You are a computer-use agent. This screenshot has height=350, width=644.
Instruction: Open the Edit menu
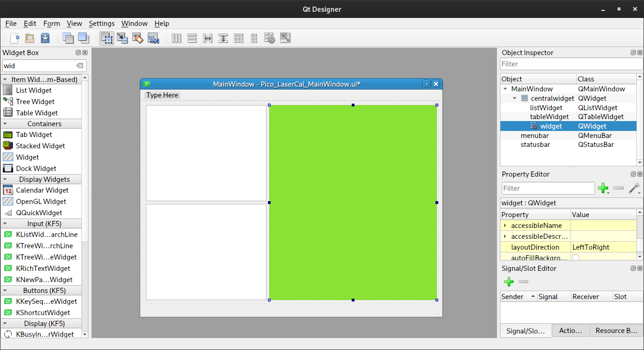[30, 24]
